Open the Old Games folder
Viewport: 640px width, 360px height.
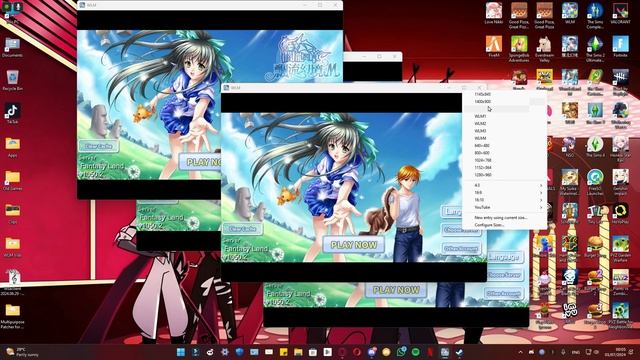(x=12, y=181)
